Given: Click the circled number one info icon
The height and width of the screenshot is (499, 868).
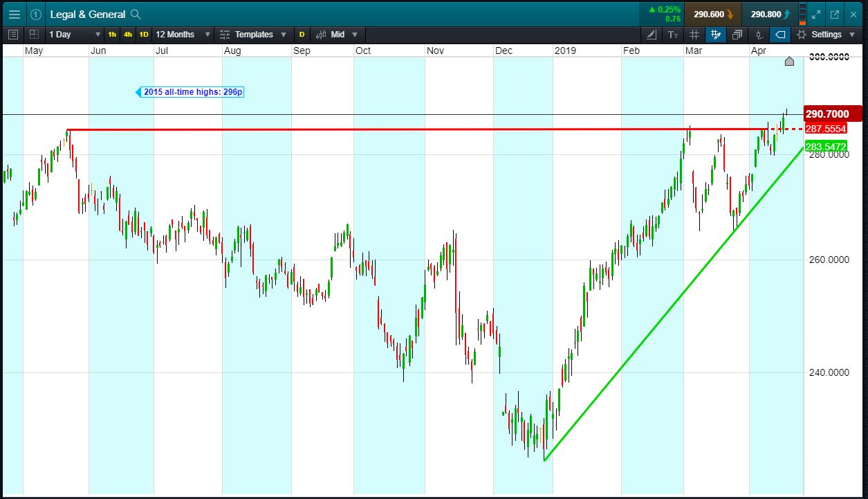Looking at the screenshot, I should coord(37,14).
